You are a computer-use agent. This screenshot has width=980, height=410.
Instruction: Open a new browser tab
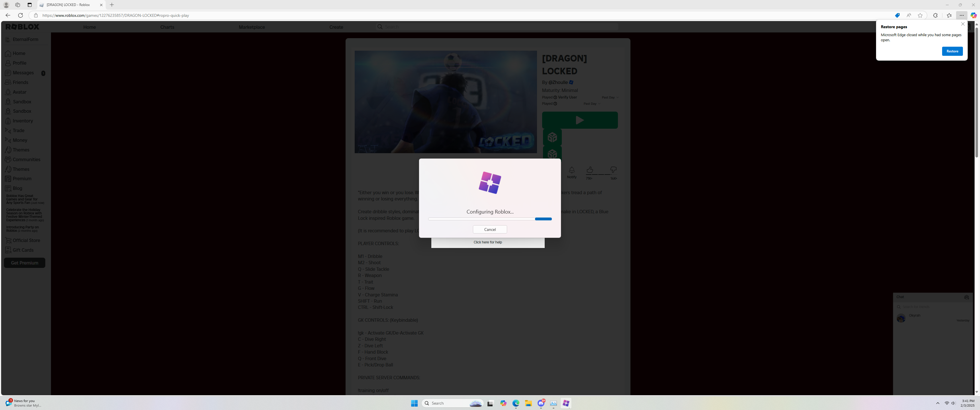112,5
